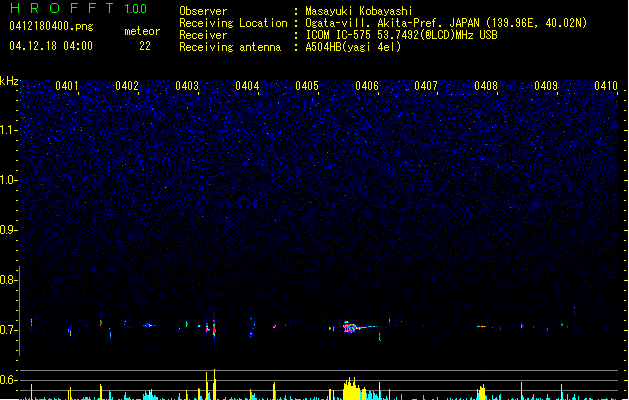Image resolution: width=629 pixels, height=400 pixels.
Task: Click the 0.6 kHz axis label
Action: [x=9, y=380]
